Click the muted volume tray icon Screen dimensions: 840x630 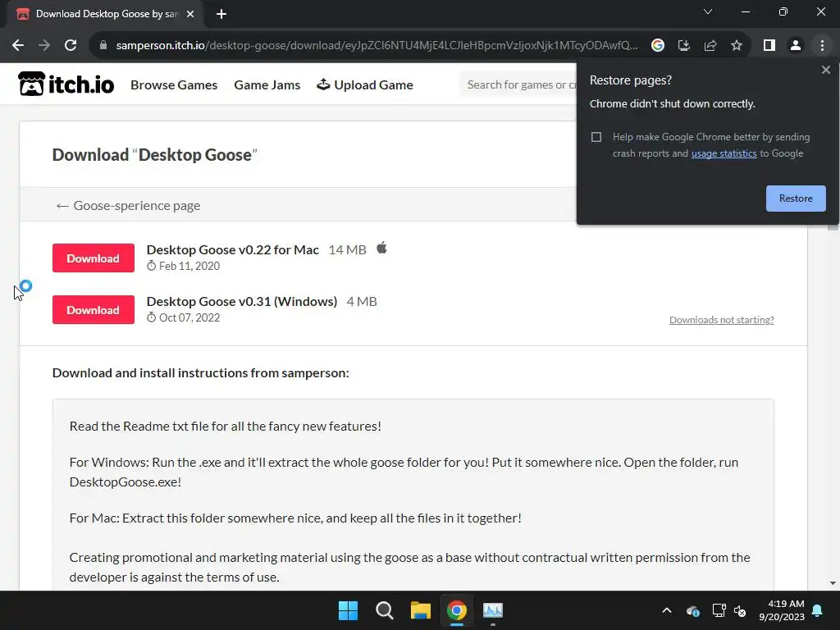point(741,610)
